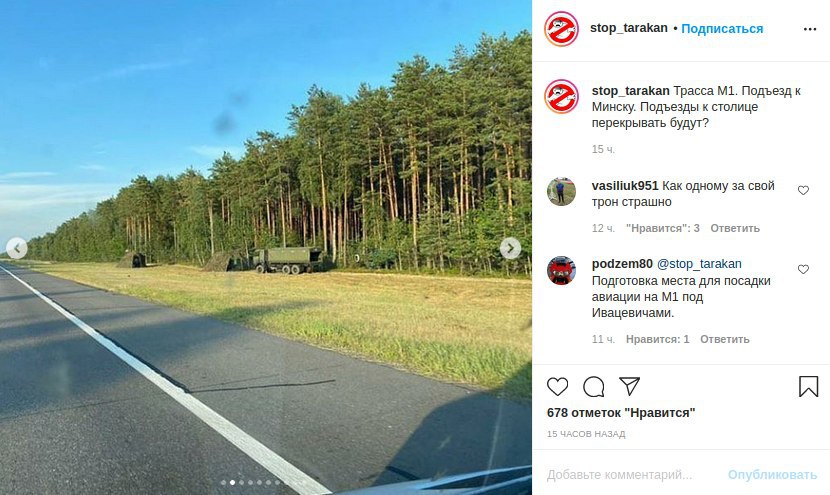
Task: Open the three-dot post options menu
Action: 810,29
